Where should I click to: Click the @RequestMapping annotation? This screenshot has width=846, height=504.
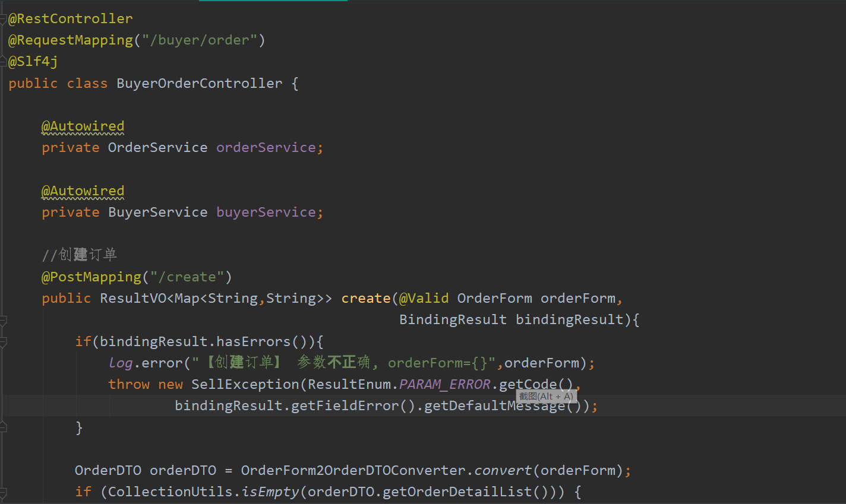(71, 40)
